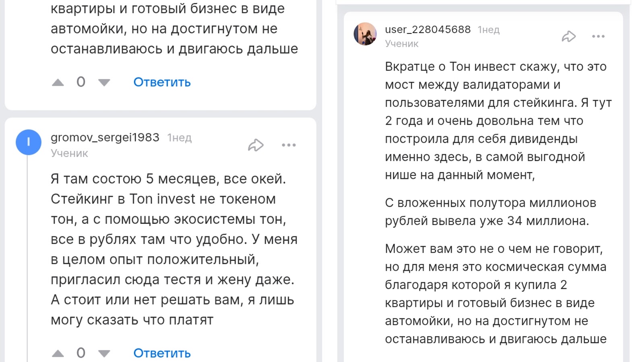Screen dimensions: 644x362
Task: Click the 1нед timestamp beside user_228045688
Action: (x=489, y=30)
